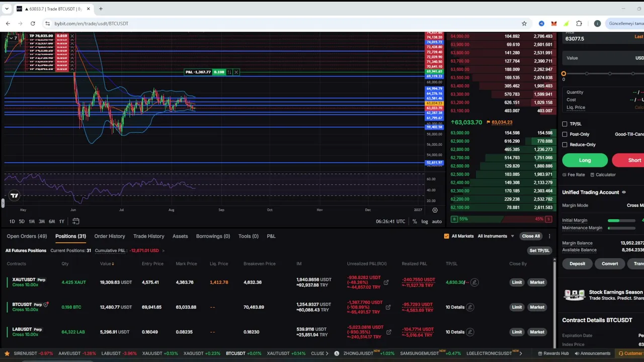The image size is (644, 362).
Task: Open the Borrowings (0) tab
Action: pos(213,236)
